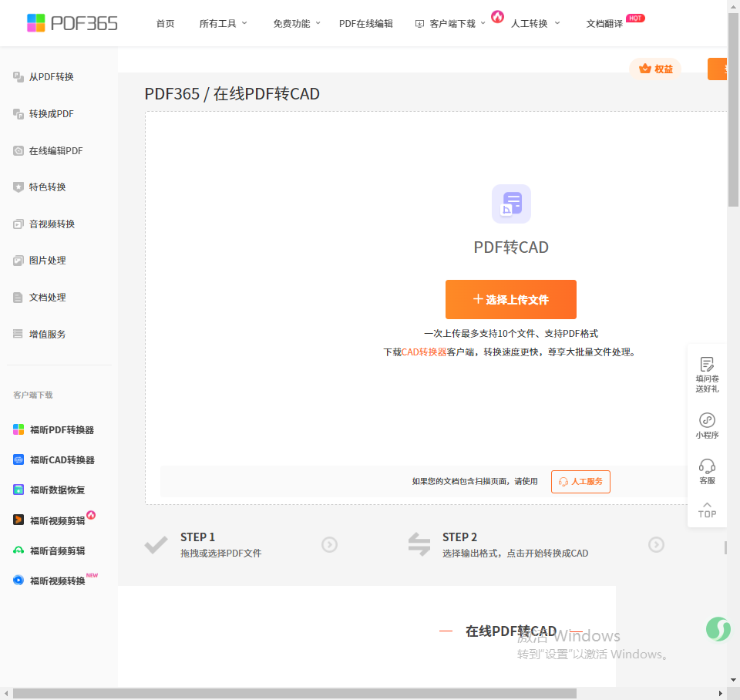Click the PDF转CAD file icon
740x700 pixels.
tap(511, 204)
